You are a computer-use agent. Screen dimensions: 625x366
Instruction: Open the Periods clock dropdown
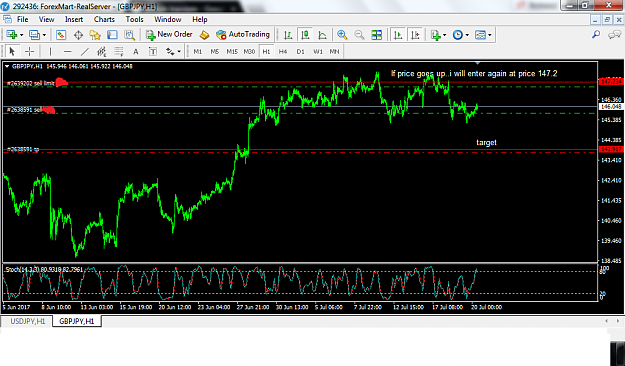(x=460, y=35)
